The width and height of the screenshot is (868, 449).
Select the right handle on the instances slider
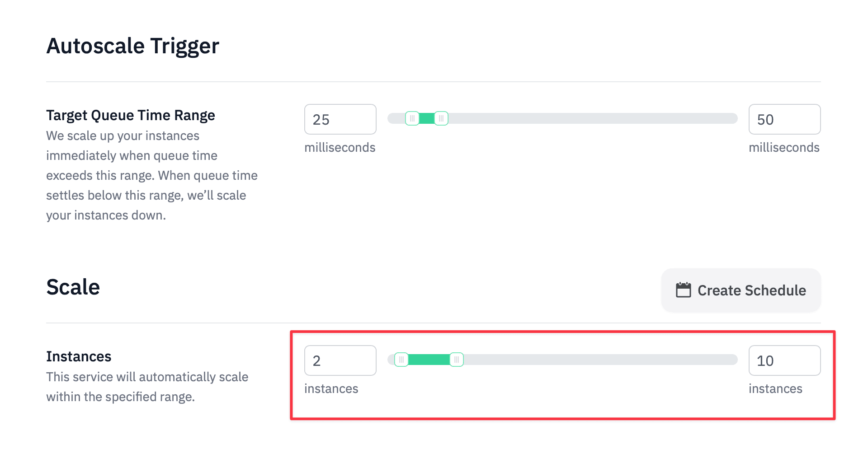coord(457,360)
